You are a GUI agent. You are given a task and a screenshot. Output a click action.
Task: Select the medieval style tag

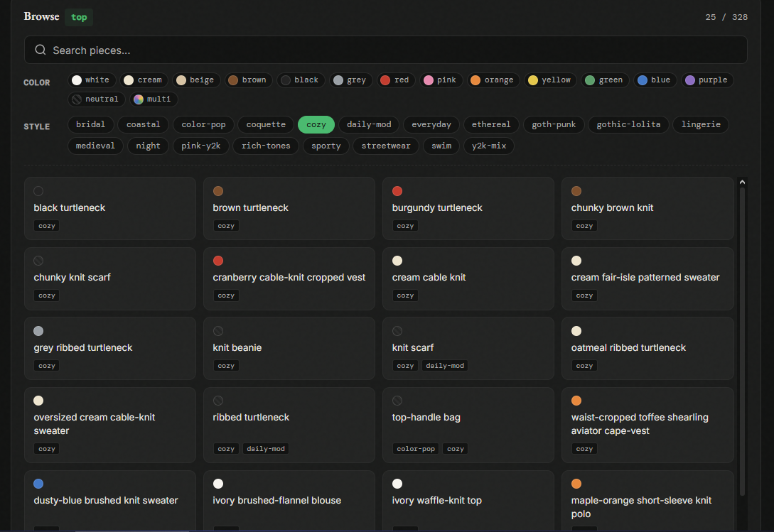click(x=95, y=146)
